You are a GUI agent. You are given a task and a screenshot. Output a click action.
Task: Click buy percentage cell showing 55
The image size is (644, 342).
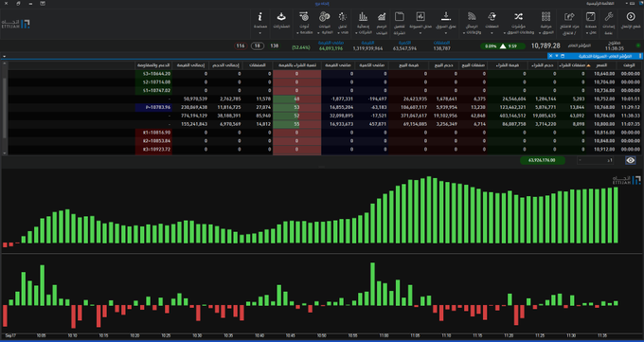click(297, 124)
